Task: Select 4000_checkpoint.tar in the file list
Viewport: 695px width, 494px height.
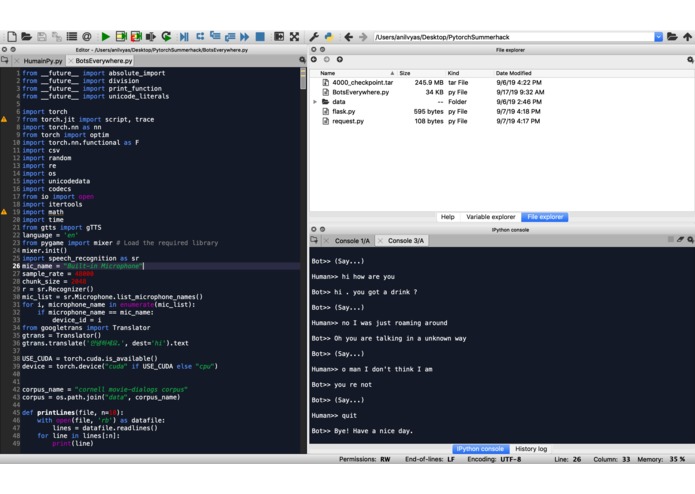Action: click(x=363, y=82)
